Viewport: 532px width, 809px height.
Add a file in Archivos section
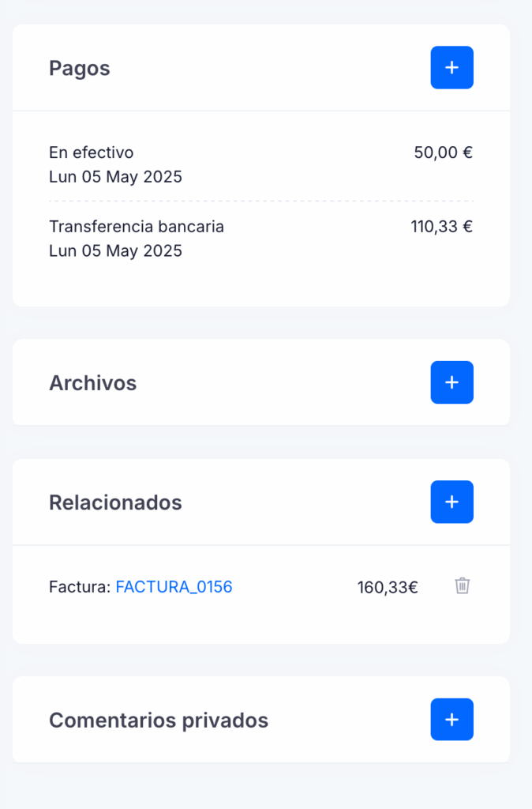click(x=451, y=382)
